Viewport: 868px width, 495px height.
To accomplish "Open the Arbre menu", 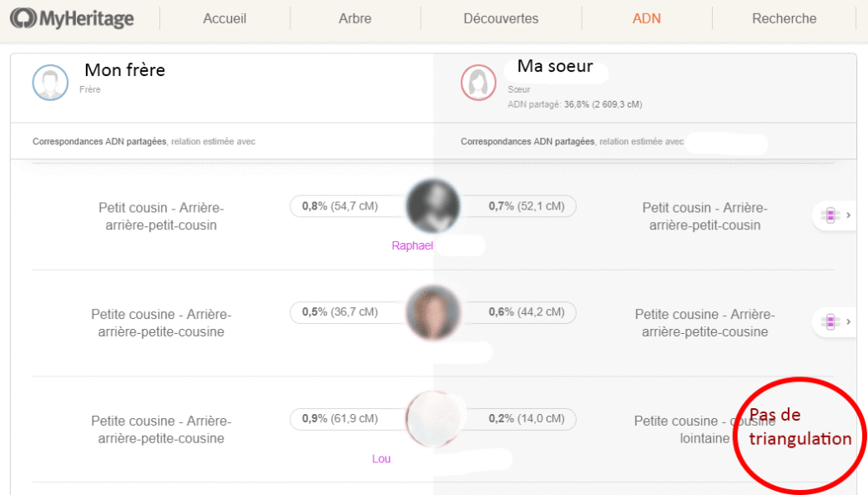I will 356,18.
